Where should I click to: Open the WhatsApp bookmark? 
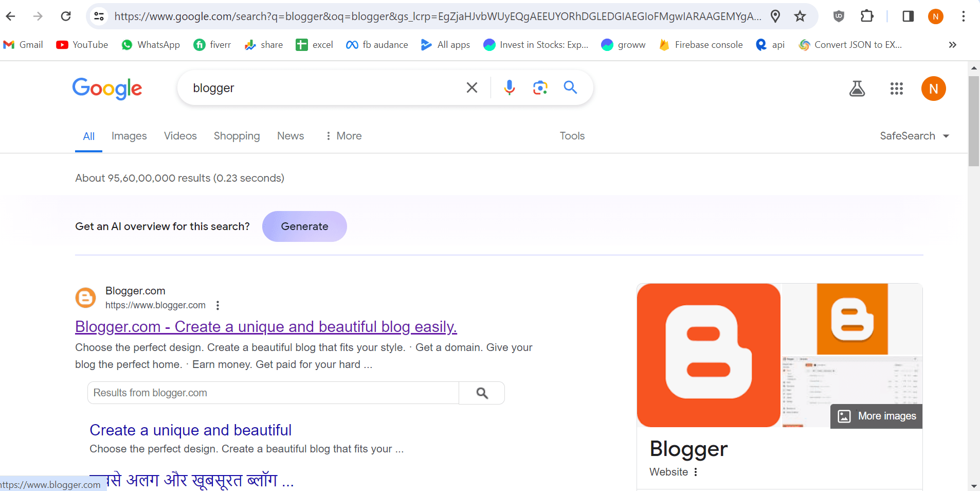(x=151, y=45)
